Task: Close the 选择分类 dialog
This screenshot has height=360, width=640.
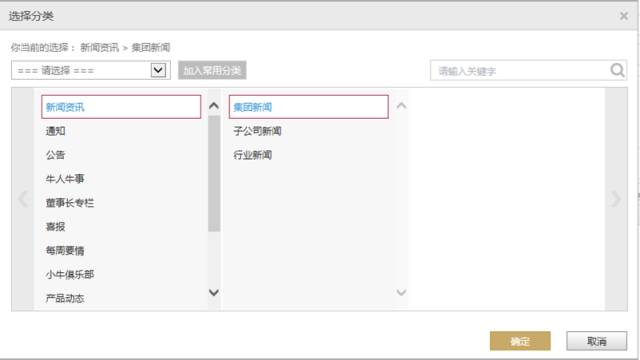Action: pyautogui.click(x=624, y=16)
